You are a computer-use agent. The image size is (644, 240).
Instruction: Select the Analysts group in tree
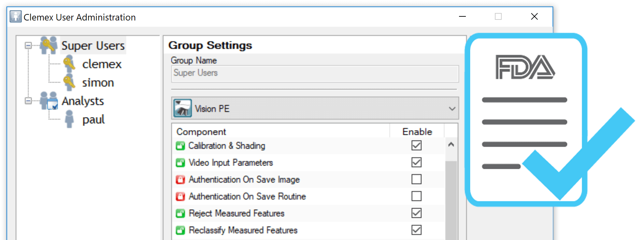point(83,101)
